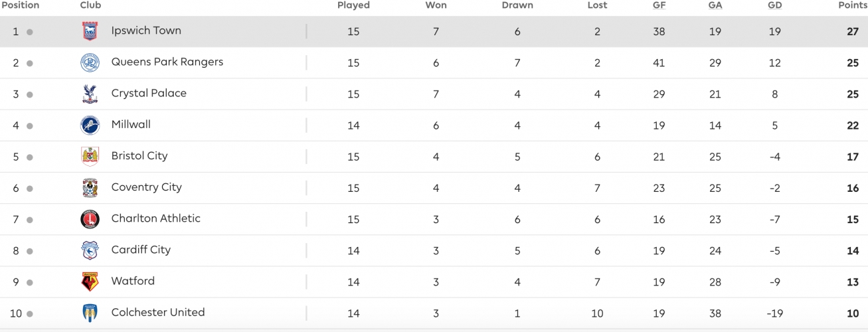The image size is (868, 332).
Task: Click the Queens Park Rangers club crest
Action: click(x=90, y=62)
